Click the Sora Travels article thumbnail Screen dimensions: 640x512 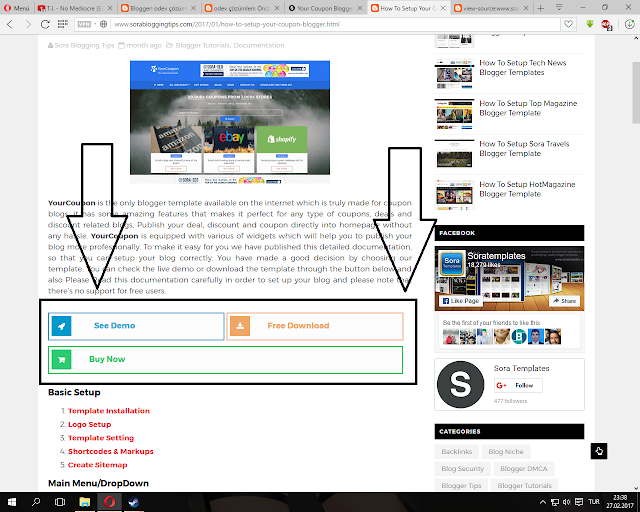pyautogui.click(x=454, y=155)
